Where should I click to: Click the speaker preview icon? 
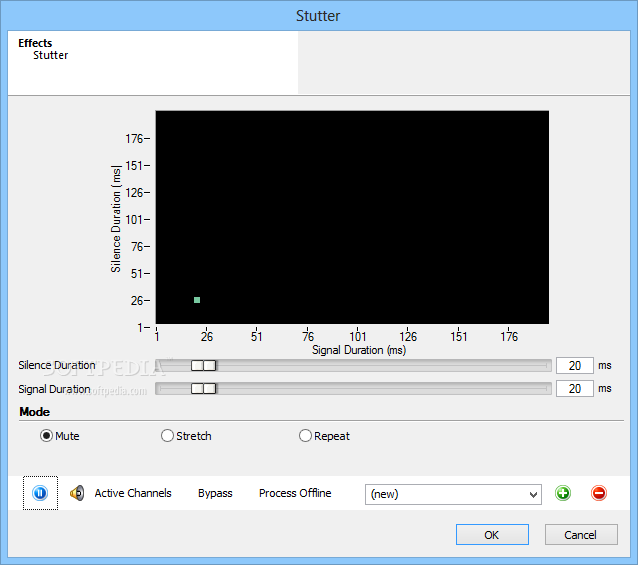77,493
